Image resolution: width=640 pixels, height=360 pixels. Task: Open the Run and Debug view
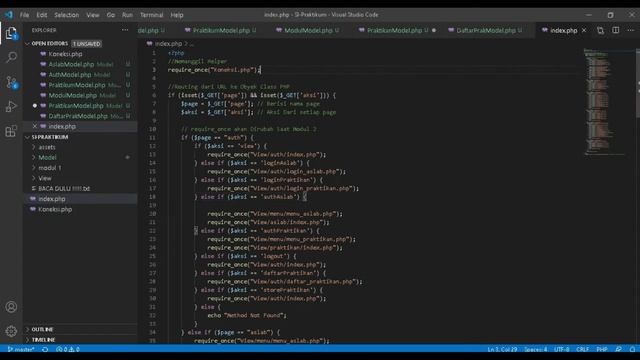(x=11, y=107)
